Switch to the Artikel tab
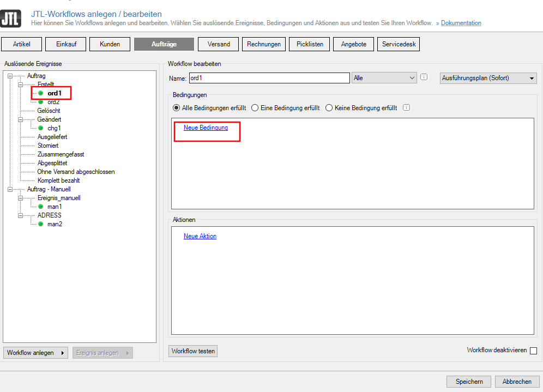 tap(21, 44)
